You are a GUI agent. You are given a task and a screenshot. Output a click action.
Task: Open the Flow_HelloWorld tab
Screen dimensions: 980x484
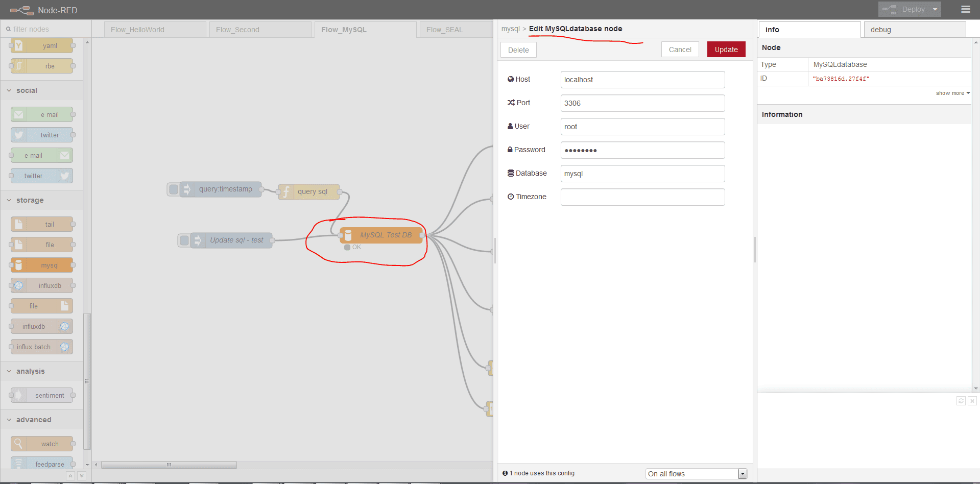pyautogui.click(x=155, y=30)
